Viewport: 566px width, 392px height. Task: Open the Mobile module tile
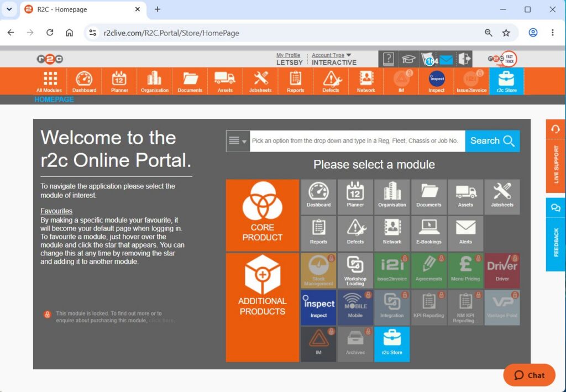click(355, 307)
